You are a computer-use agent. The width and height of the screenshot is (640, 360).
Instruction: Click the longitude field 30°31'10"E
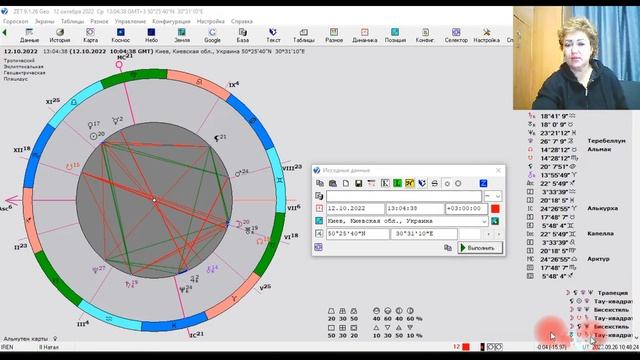424,234
